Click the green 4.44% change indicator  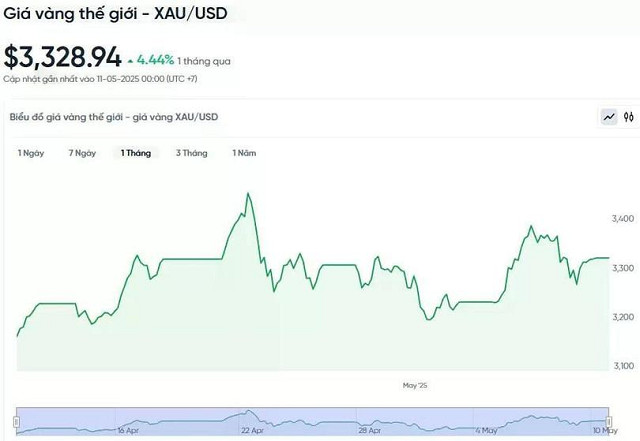coord(151,60)
